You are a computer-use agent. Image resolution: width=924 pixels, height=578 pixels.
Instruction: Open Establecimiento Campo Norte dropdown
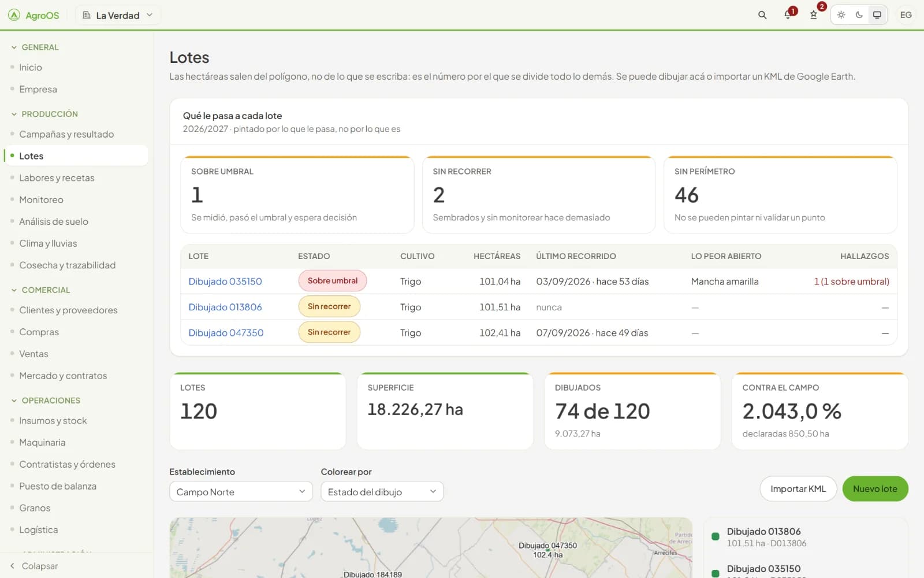pos(241,491)
